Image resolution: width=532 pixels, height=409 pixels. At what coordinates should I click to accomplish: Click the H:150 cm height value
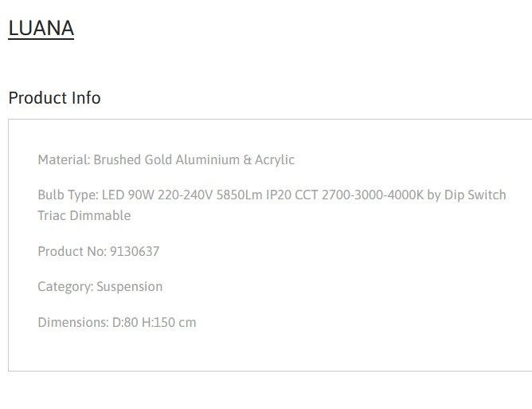point(169,322)
